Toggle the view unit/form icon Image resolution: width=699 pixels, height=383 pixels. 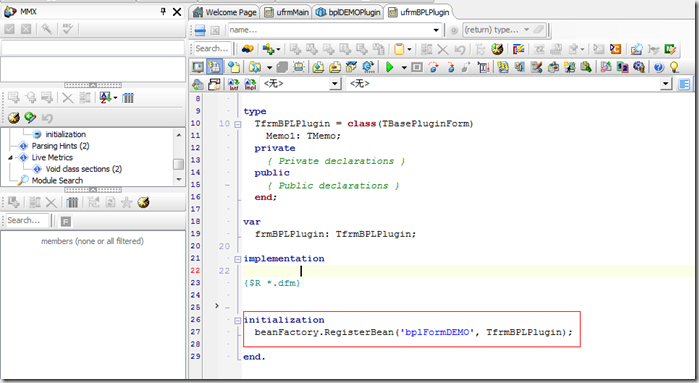214,67
